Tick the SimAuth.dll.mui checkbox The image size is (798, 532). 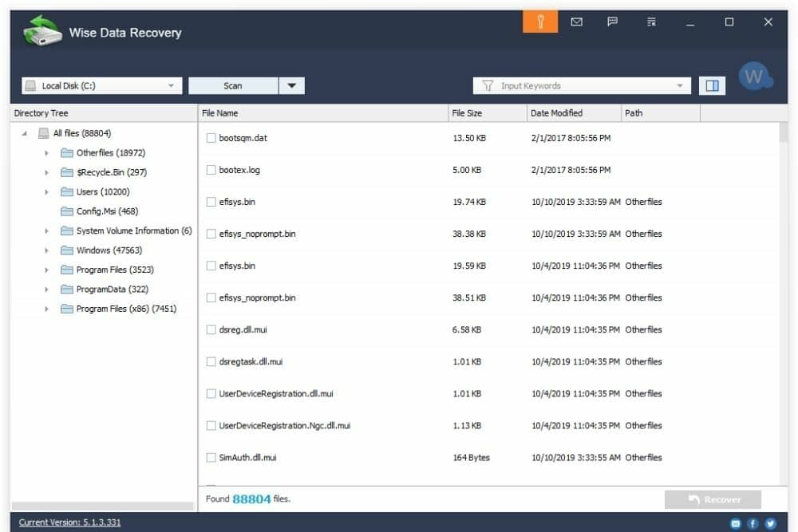click(211, 458)
